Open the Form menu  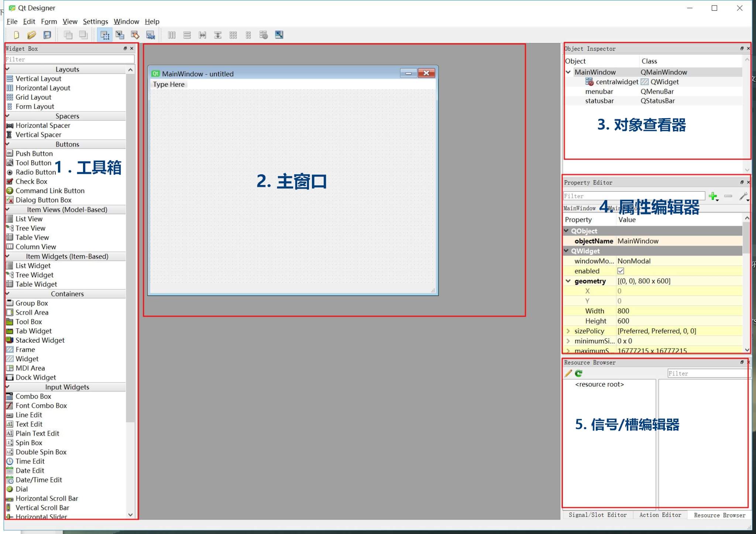tap(49, 21)
